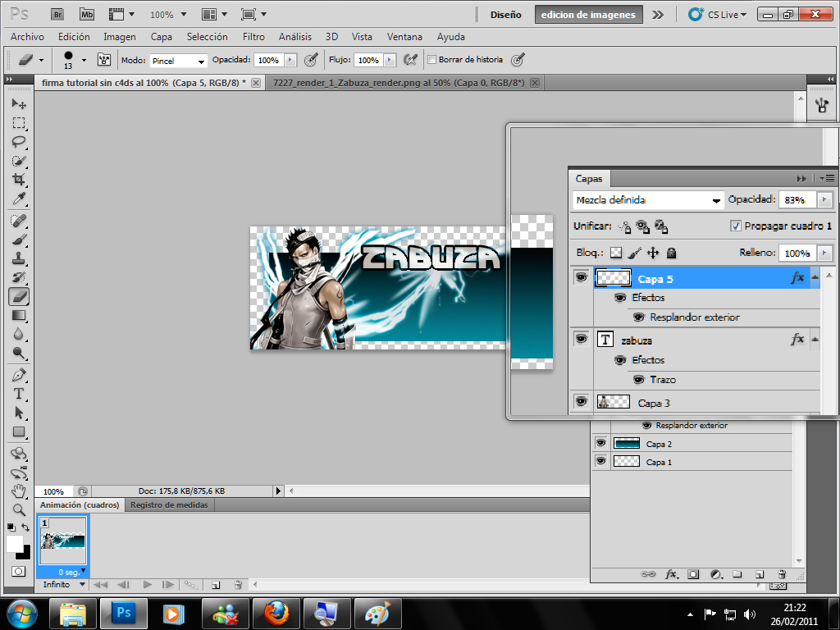Open the Modo Pincel dropdown
Viewport: 840px width, 630px height.
coord(178,61)
